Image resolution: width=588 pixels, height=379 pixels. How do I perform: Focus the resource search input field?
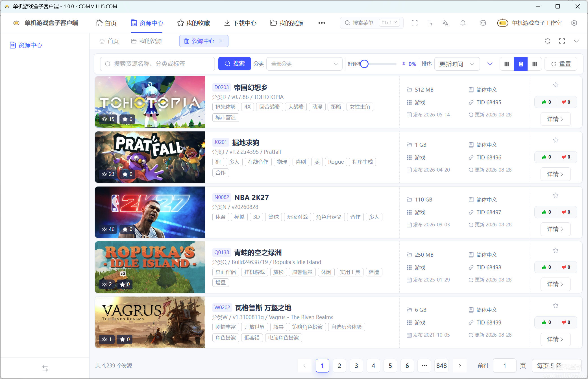[x=157, y=64]
